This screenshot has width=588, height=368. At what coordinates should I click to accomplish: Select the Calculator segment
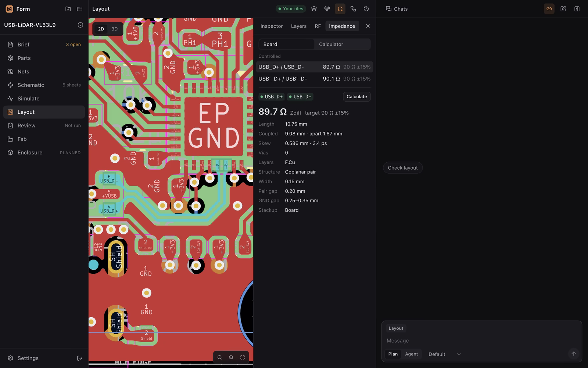[x=342, y=44]
